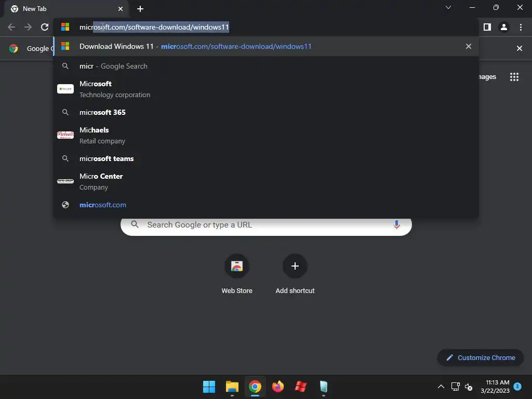Screen dimensions: 532x399
Task: Select Micro Center Company suggestion
Action: tap(267, 181)
